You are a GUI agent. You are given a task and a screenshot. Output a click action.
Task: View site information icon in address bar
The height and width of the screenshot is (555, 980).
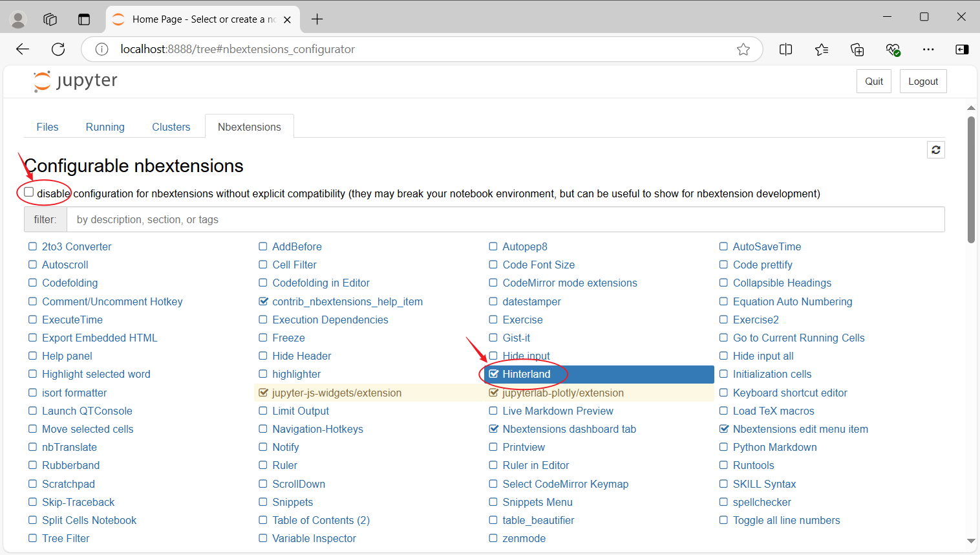(x=101, y=49)
